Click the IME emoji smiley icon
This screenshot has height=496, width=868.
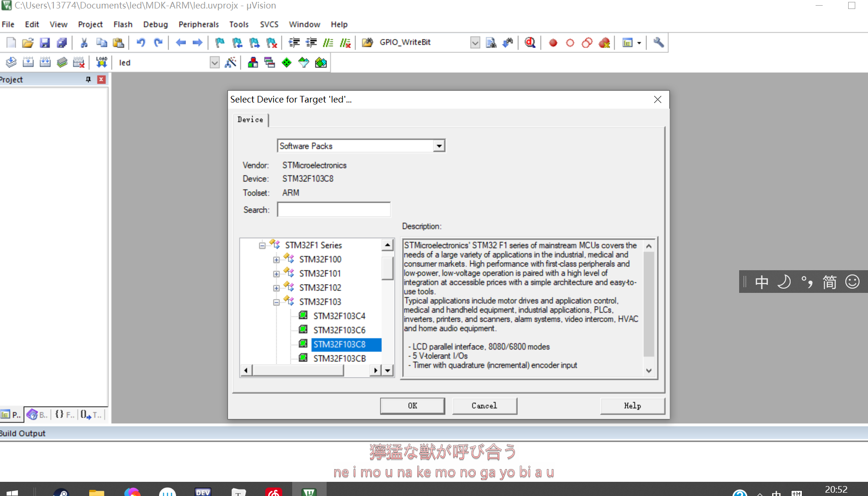pyautogui.click(x=852, y=282)
